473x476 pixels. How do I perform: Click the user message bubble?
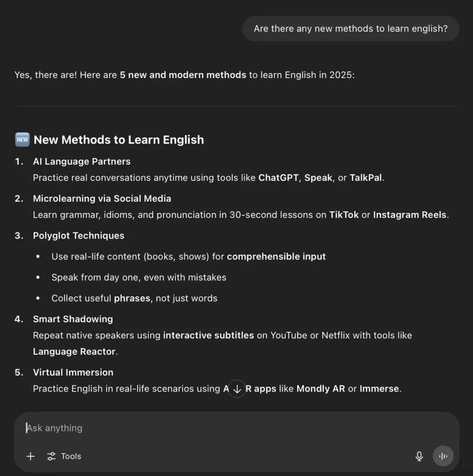[x=351, y=28]
